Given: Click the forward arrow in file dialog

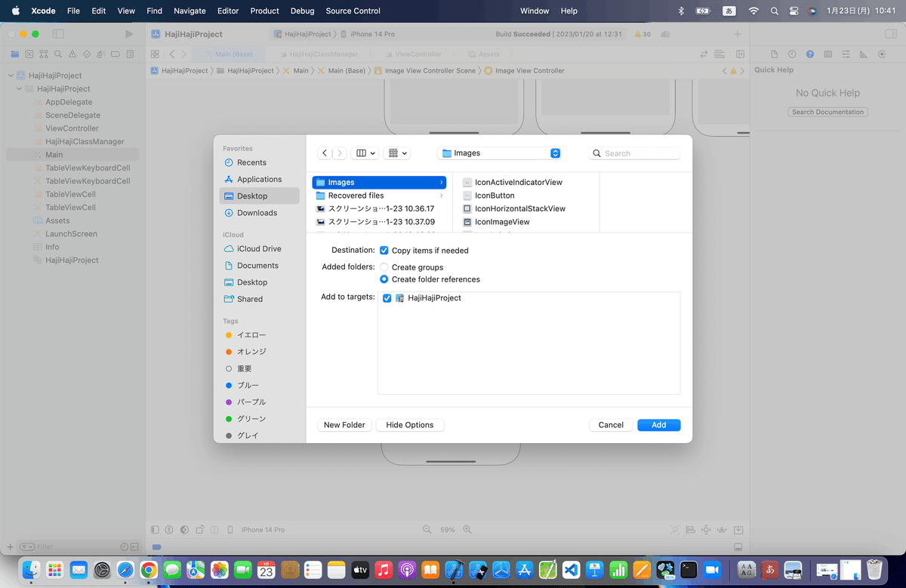Looking at the screenshot, I should coord(340,153).
